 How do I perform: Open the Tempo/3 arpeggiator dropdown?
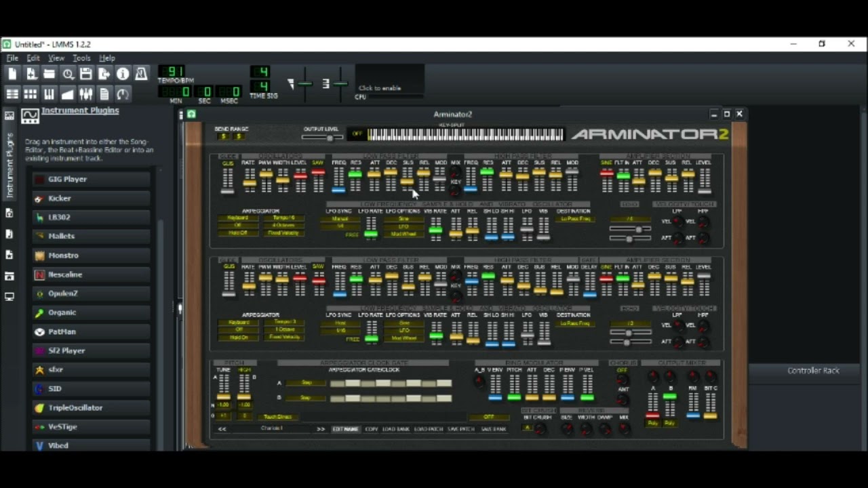(283, 323)
